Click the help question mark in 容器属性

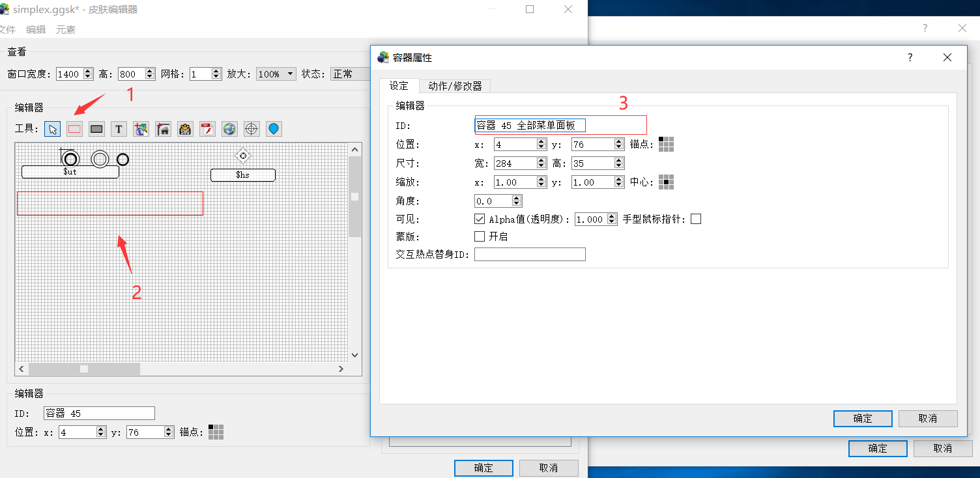tap(910, 57)
